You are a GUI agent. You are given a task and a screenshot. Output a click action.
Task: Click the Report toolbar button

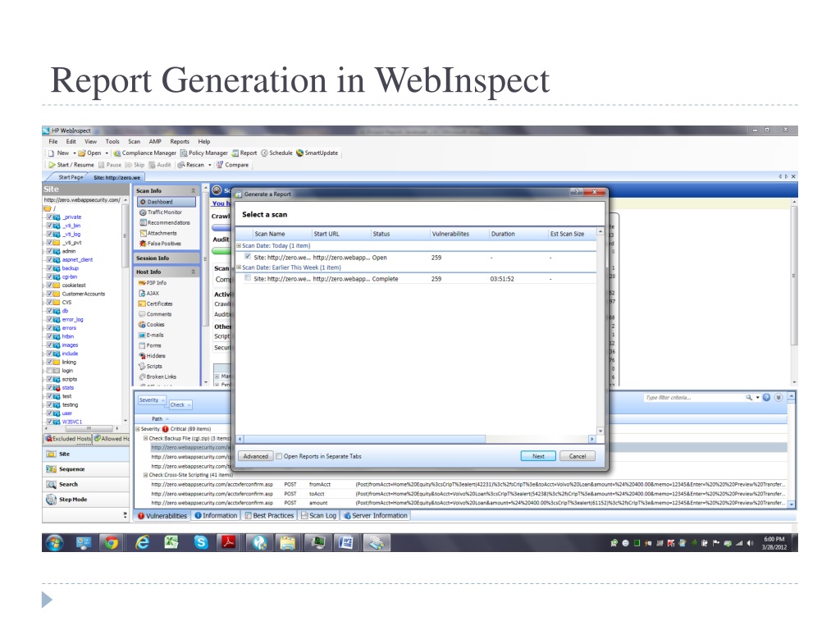(244, 153)
